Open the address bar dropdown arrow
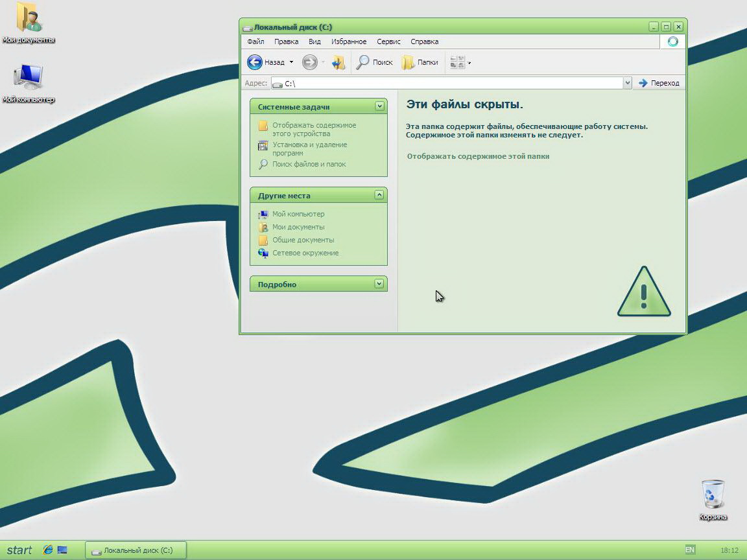This screenshot has width=747, height=560. click(627, 83)
